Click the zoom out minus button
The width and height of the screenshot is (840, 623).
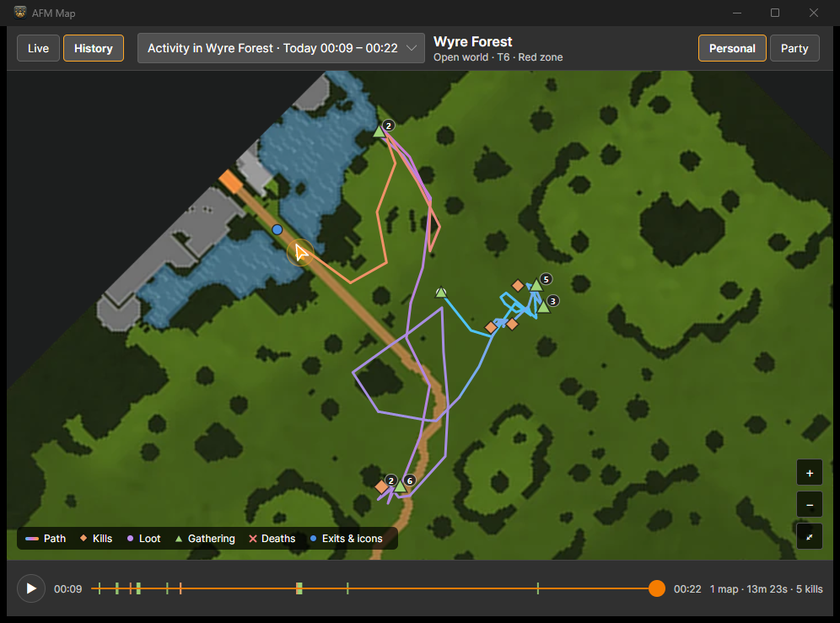(x=810, y=505)
